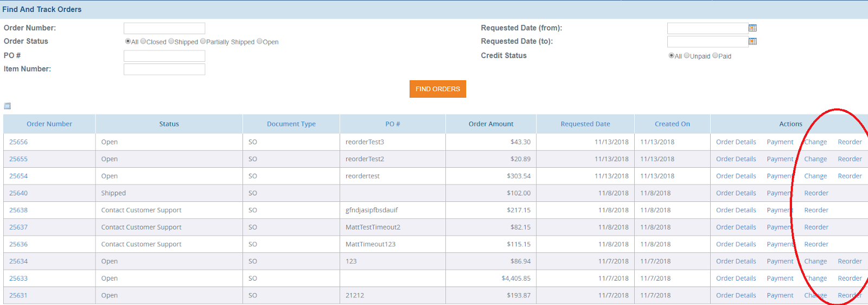Click into the PO # text field
Screen dimensions: 868x305
(164, 56)
